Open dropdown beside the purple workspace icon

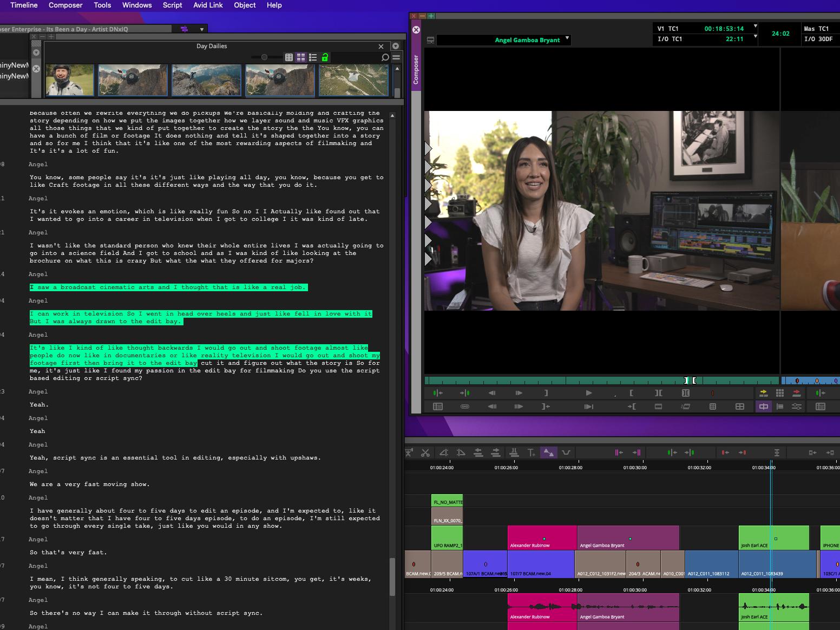pyautogui.click(x=202, y=29)
